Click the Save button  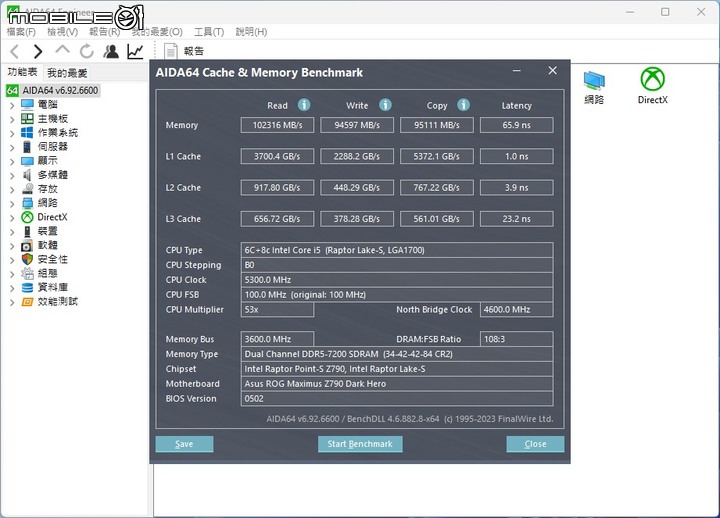click(x=184, y=444)
